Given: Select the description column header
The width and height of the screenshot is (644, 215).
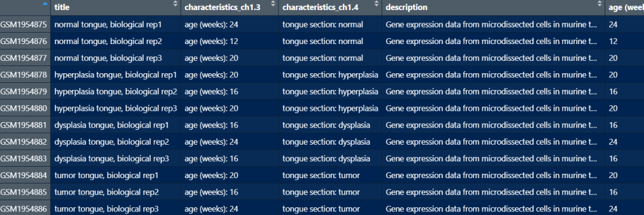Looking at the screenshot, I should (493, 7).
